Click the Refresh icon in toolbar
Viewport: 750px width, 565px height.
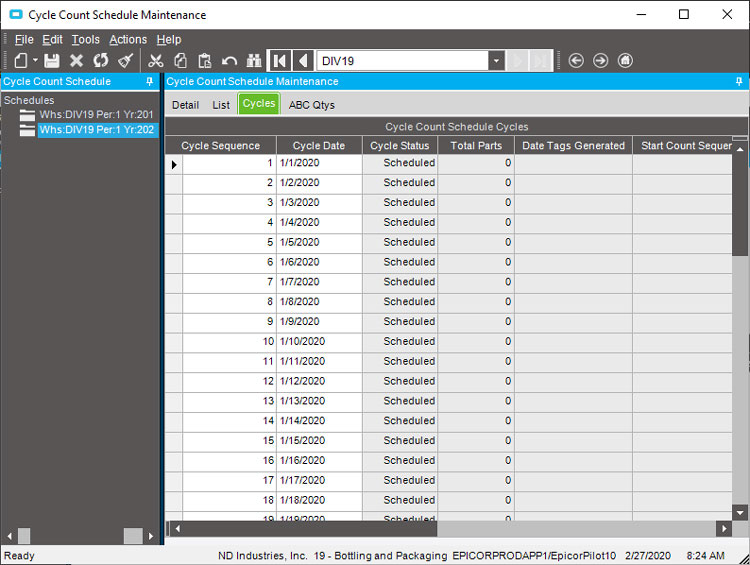coord(101,61)
